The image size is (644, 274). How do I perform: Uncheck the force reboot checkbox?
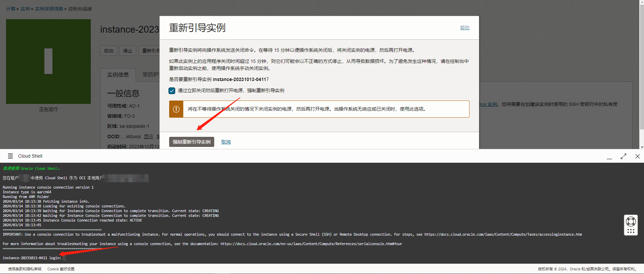[172, 91]
